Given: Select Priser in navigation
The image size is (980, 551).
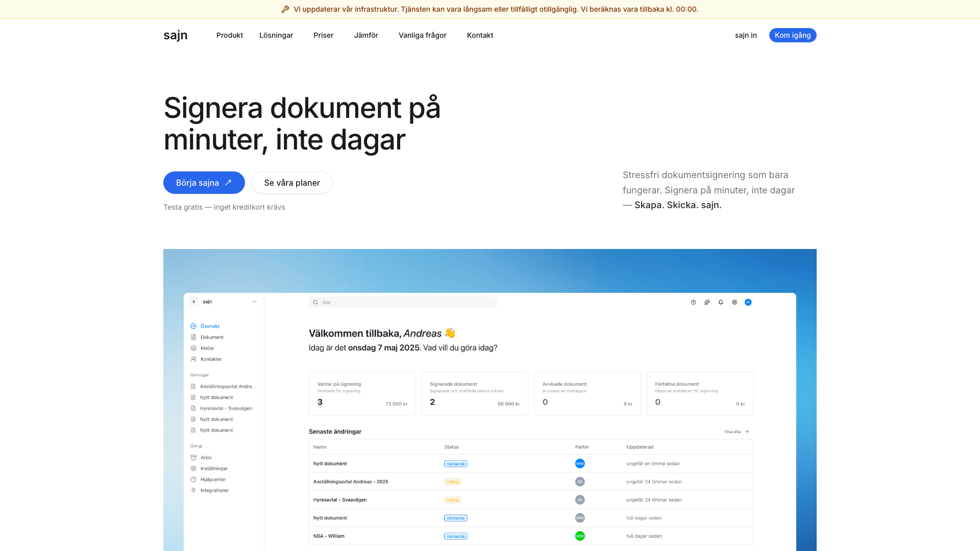Looking at the screenshot, I should point(324,35).
